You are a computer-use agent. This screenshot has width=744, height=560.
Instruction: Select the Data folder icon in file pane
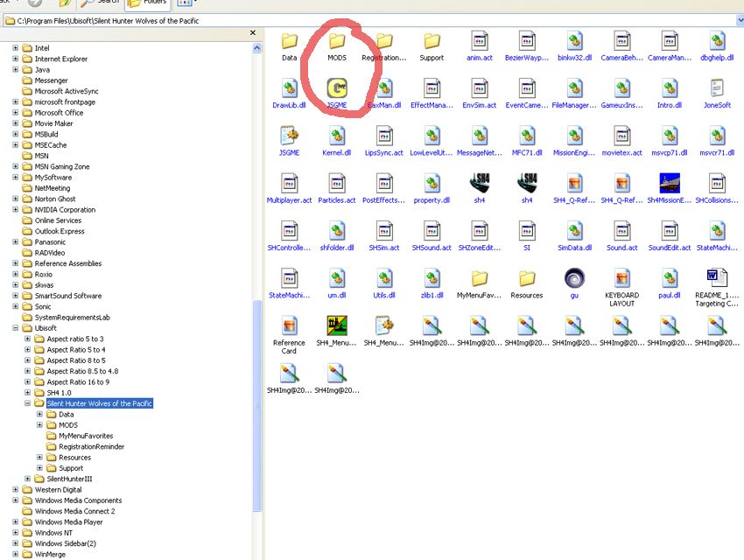[x=290, y=41]
